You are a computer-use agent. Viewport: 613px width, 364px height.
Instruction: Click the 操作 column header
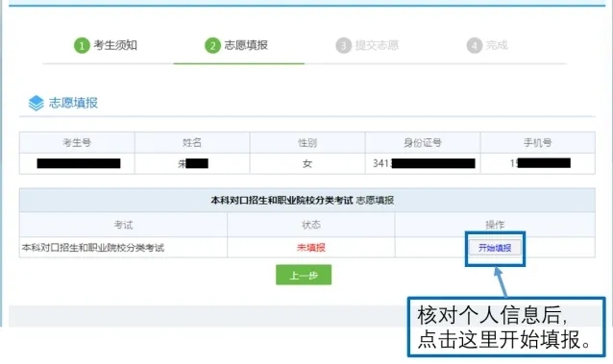click(495, 225)
